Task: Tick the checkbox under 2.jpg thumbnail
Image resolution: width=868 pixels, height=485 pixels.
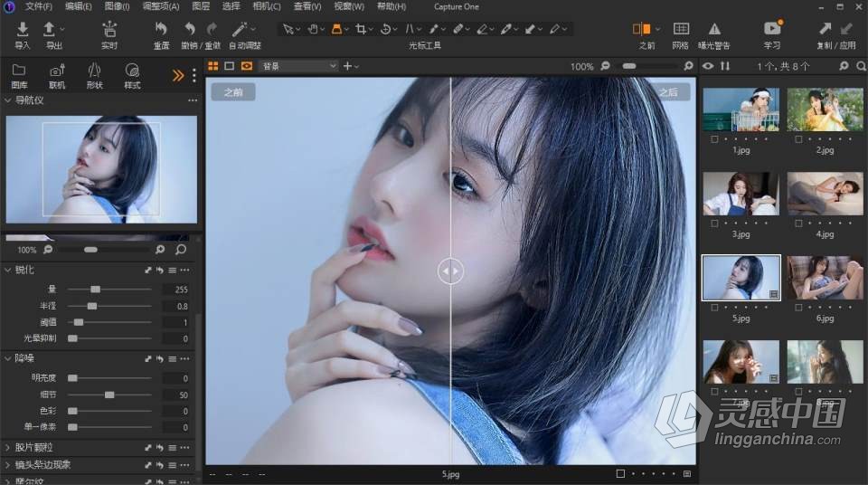Action: pos(798,139)
